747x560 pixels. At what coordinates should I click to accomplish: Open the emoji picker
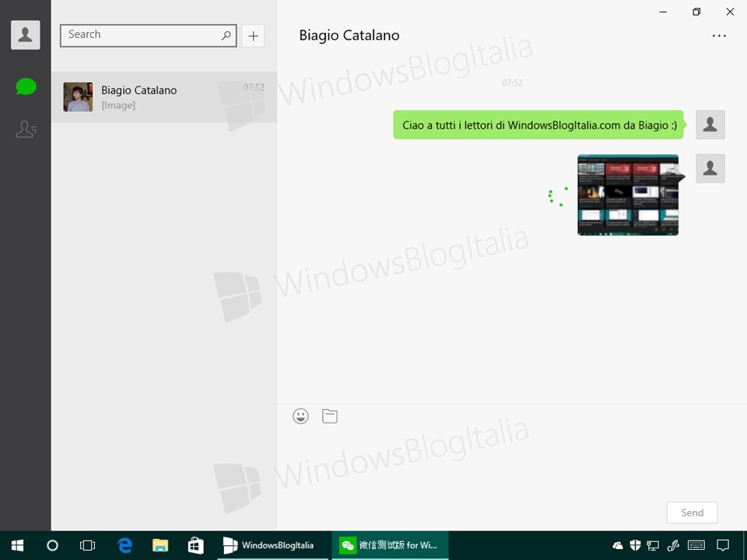[300, 416]
